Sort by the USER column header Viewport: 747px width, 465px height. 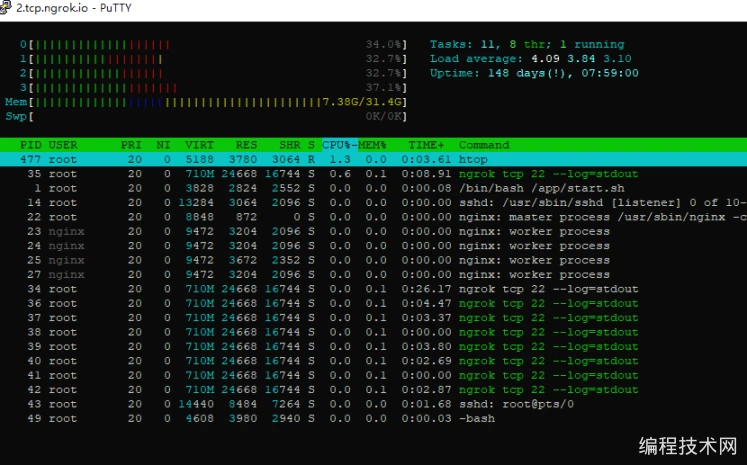point(63,145)
